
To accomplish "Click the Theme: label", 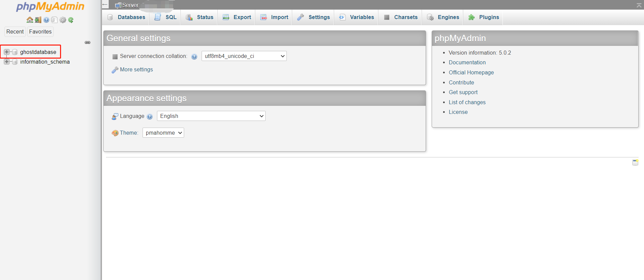I will [x=129, y=133].
